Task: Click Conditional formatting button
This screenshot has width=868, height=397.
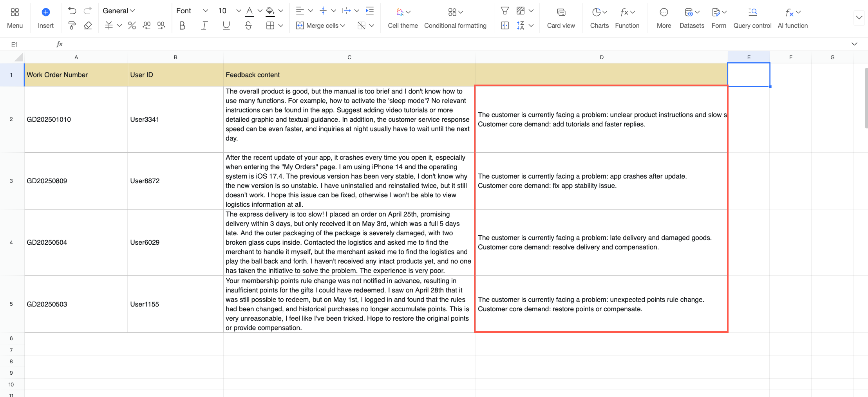Action: point(455,18)
